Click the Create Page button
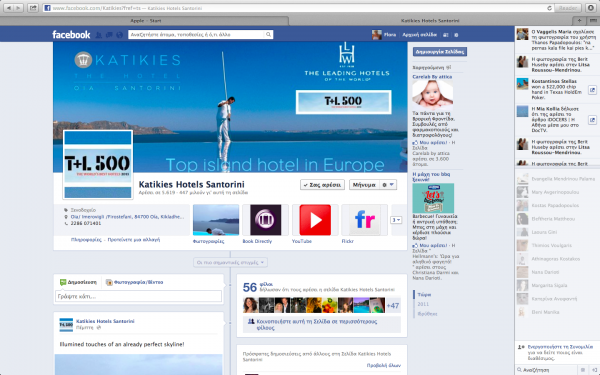600x375 pixels. pos(440,52)
